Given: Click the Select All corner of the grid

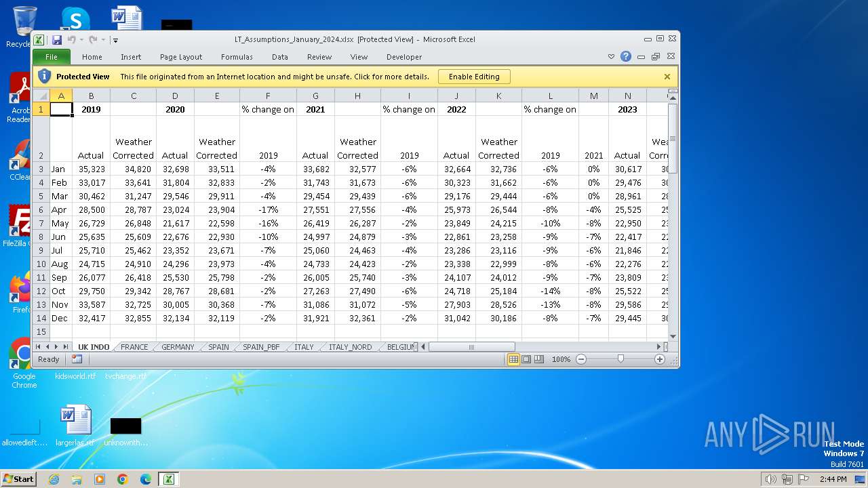Looking at the screenshot, I should 41,96.
